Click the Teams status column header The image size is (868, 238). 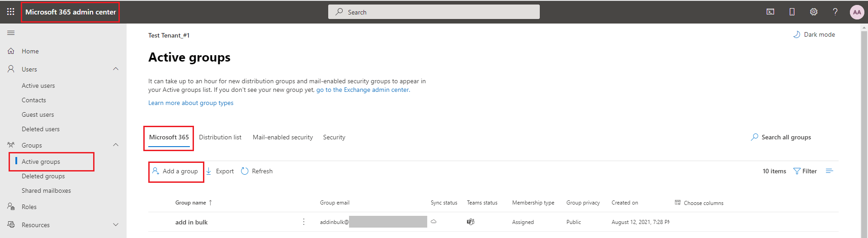482,203
